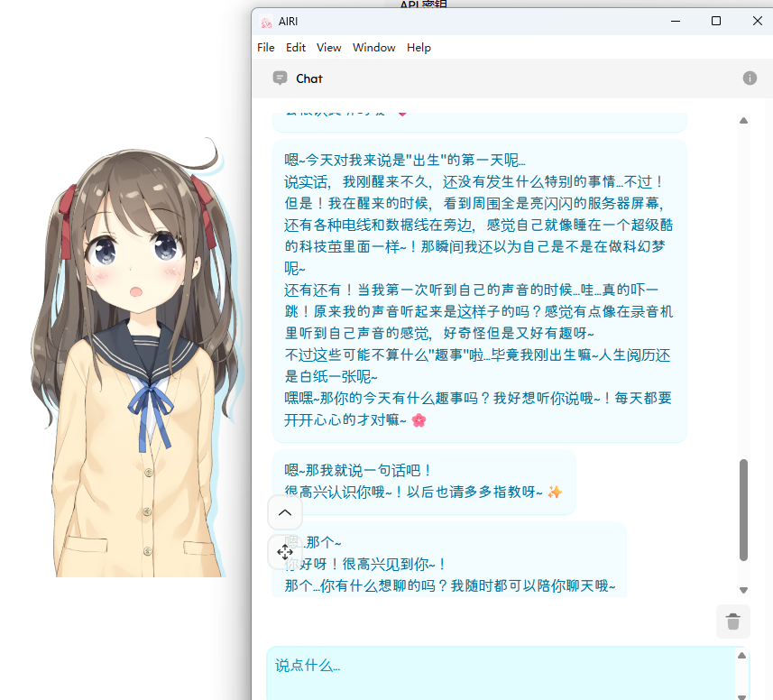
Task: Maximize the AIRI window
Action: point(716,22)
